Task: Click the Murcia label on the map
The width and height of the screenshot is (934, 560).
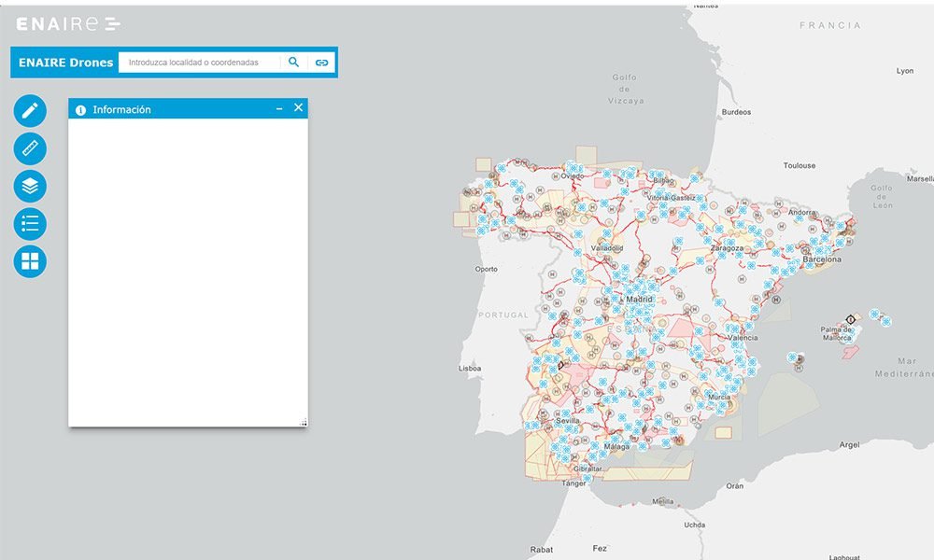Action: click(719, 397)
